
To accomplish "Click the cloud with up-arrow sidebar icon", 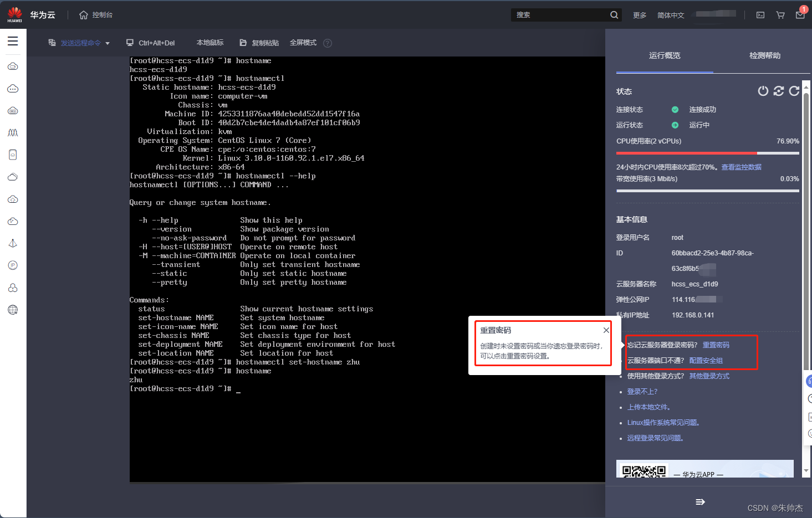I will 13,199.
